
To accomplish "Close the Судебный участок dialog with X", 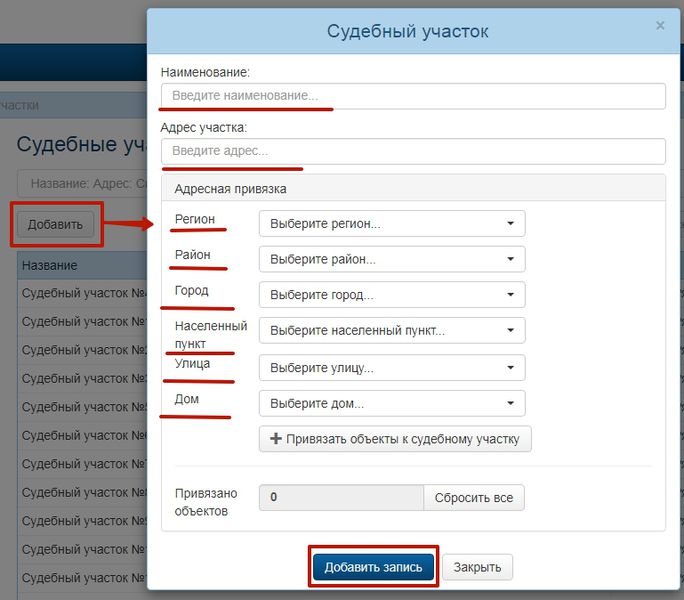I will click(660, 26).
